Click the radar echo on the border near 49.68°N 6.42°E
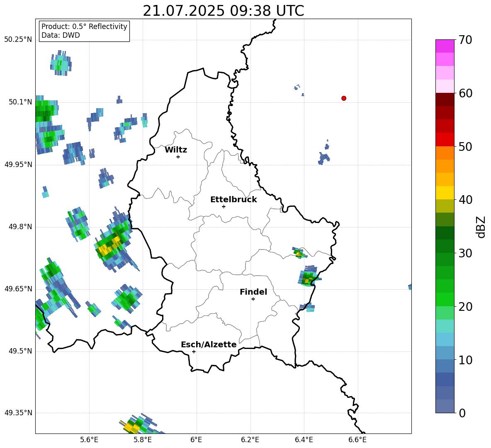The height and width of the screenshot is (448, 491). pyautogui.click(x=309, y=276)
